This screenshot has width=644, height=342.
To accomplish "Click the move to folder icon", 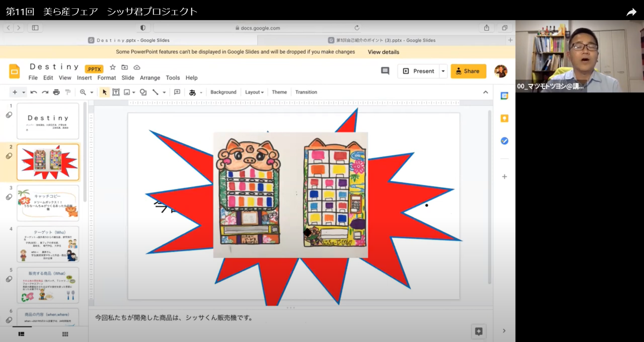I will (125, 67).
